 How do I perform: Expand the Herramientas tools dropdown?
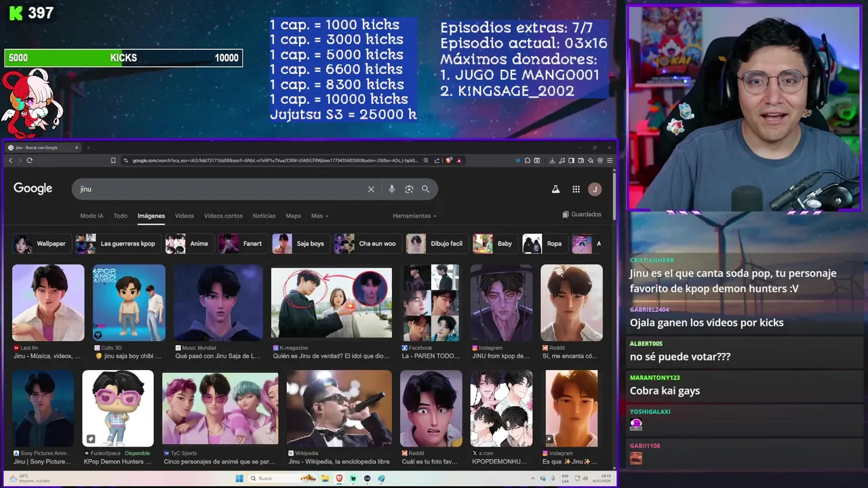pyautogui.click(x=414, y=216)
